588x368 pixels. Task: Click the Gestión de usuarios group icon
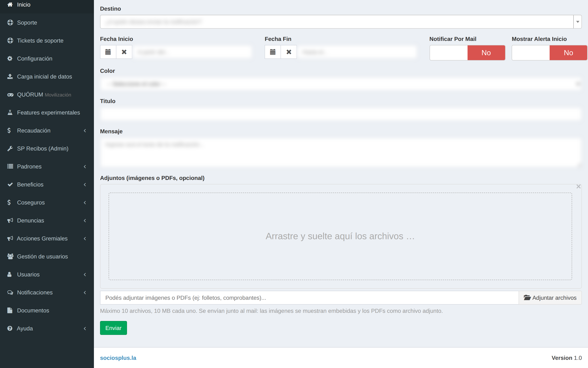(10, 256)
